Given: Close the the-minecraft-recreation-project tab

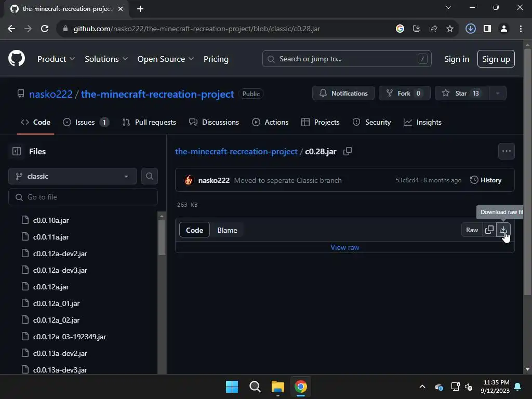Looking at the screenshot, I should pos(121,9).
